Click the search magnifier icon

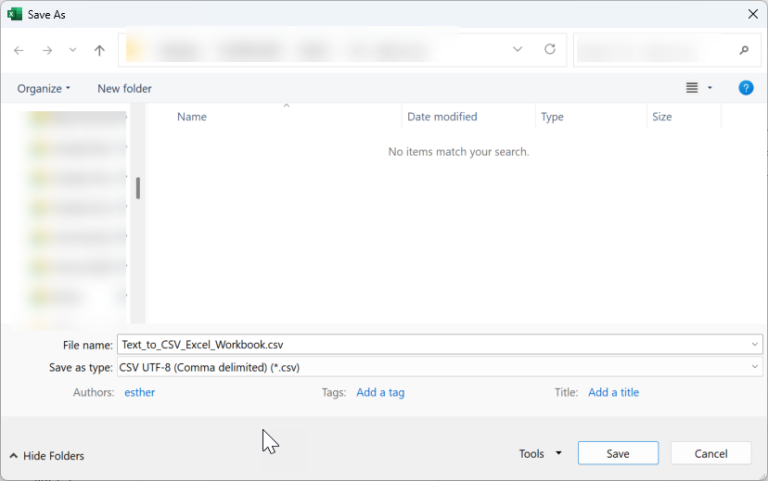[x=743, y=49]
